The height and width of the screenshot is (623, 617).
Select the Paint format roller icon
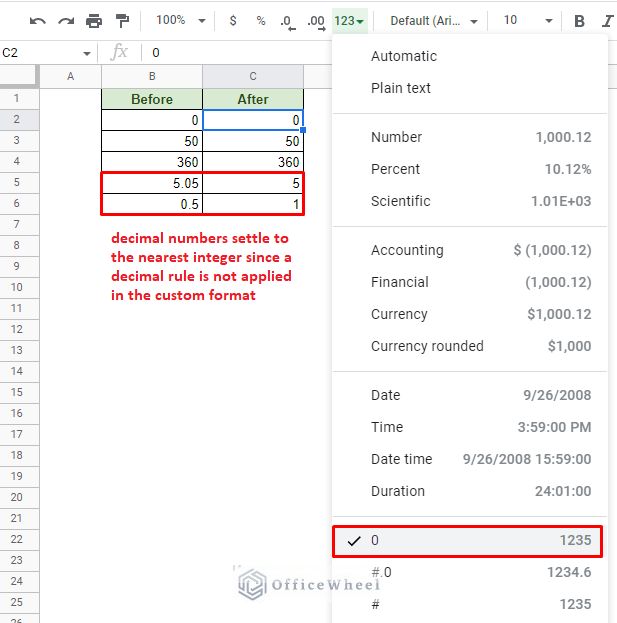click(122, 21)
